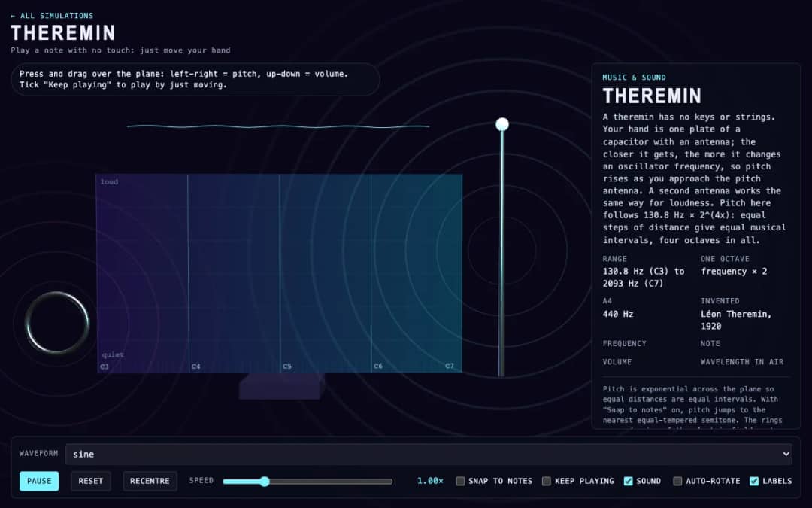Tick the Keep Playing checkbox
812x508 pixels.
pos(547,481)
